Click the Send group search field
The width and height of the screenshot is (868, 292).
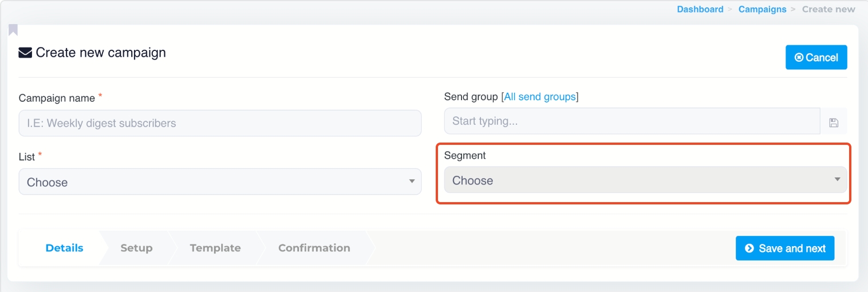tap(632, 121)
